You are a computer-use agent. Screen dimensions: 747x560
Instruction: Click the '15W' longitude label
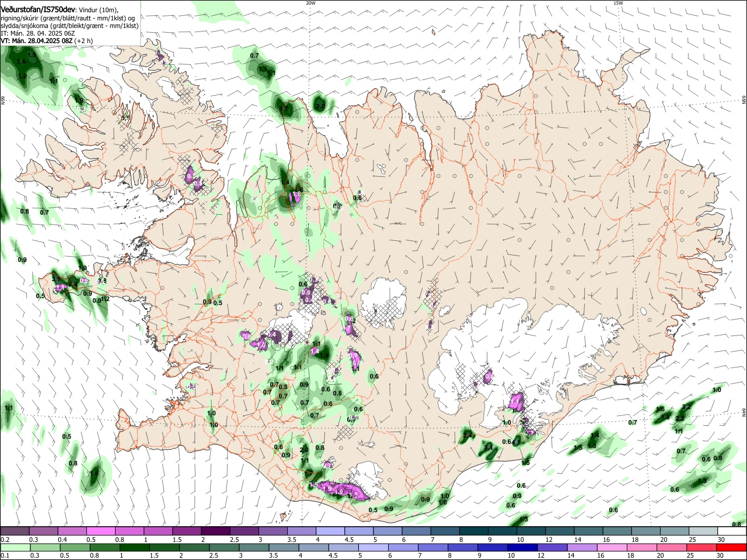[x=618, y=3]
